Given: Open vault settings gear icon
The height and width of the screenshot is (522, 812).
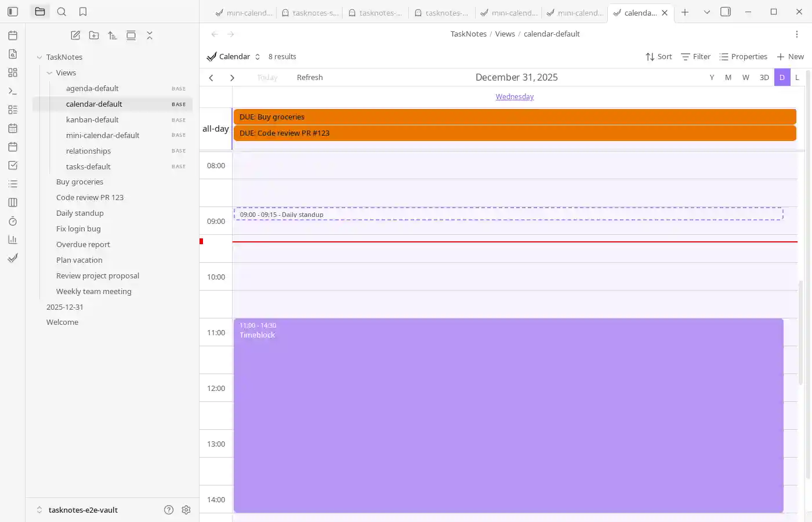Looking at the screenshot, I should pyautogui.click(x=186, y=510).
